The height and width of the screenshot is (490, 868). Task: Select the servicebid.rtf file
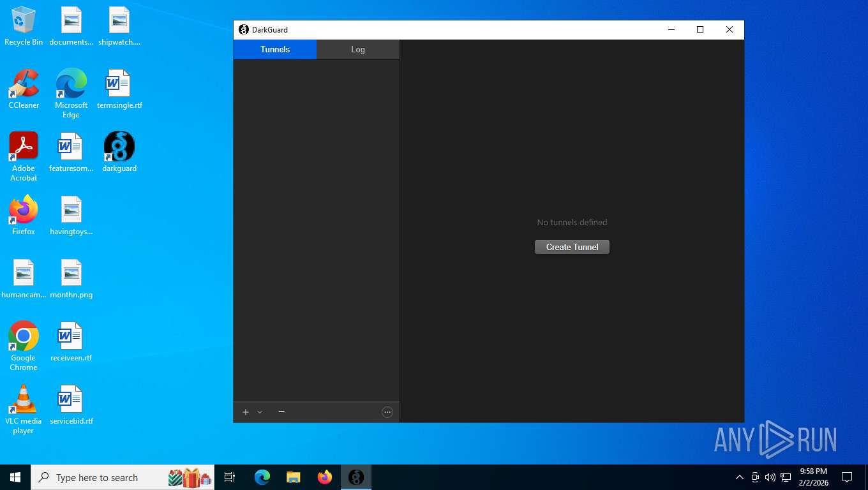71,405
